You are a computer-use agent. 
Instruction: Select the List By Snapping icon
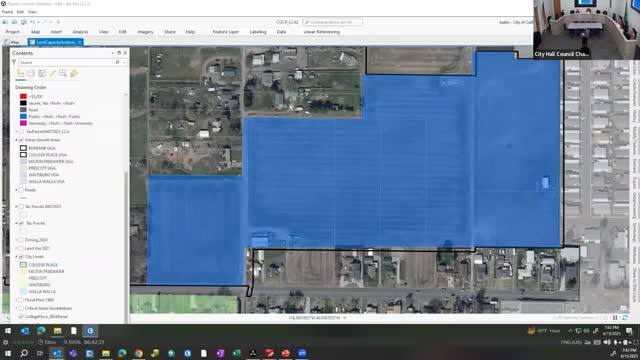pyautogui.click(x=63, y=73)
